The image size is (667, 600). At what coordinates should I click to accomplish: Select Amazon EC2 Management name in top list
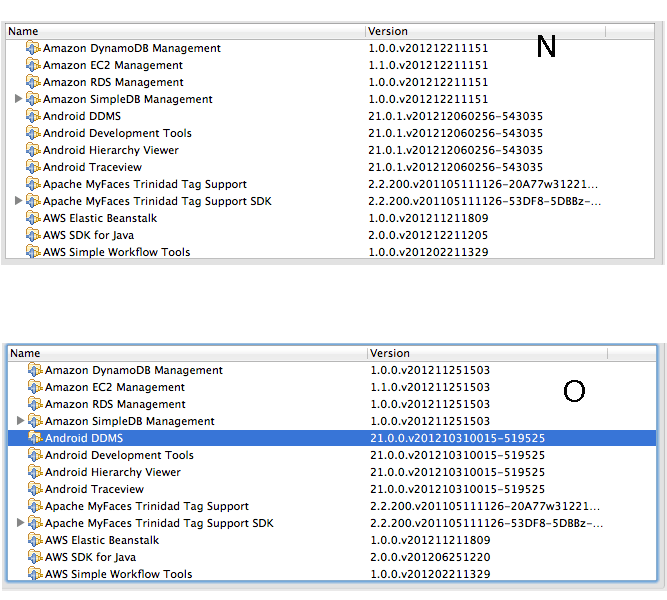coord(113,66)
